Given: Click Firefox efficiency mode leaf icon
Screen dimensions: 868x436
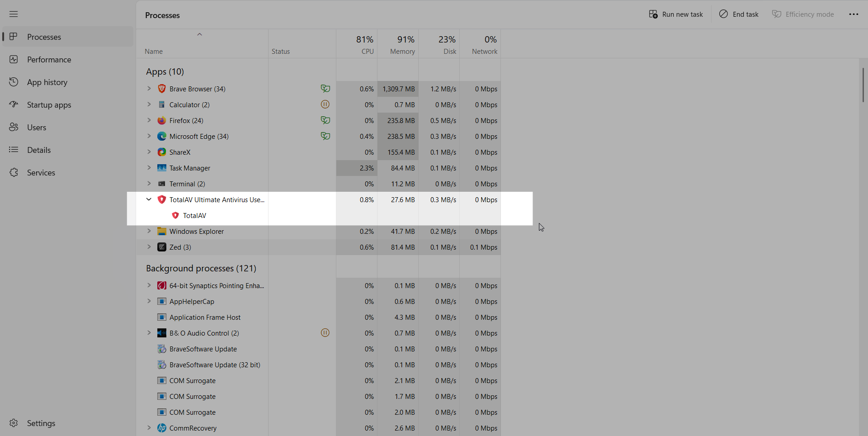Looking at the screenshot, I should coord(325,120).
